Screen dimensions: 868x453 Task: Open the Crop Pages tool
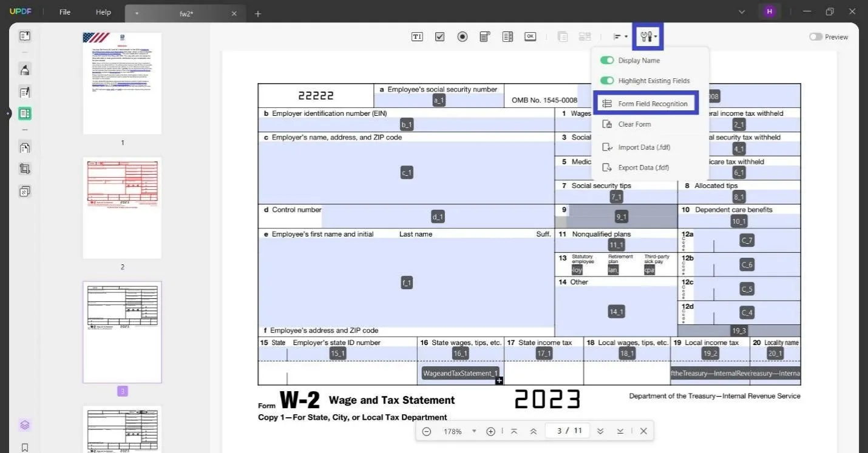pyautogui.click(x=25, y=169)
